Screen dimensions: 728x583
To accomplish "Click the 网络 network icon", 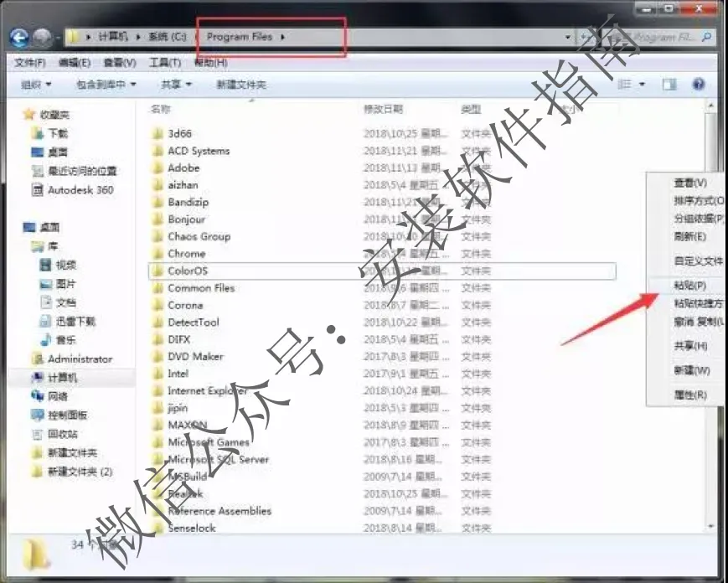I will [x=38, y=396].
